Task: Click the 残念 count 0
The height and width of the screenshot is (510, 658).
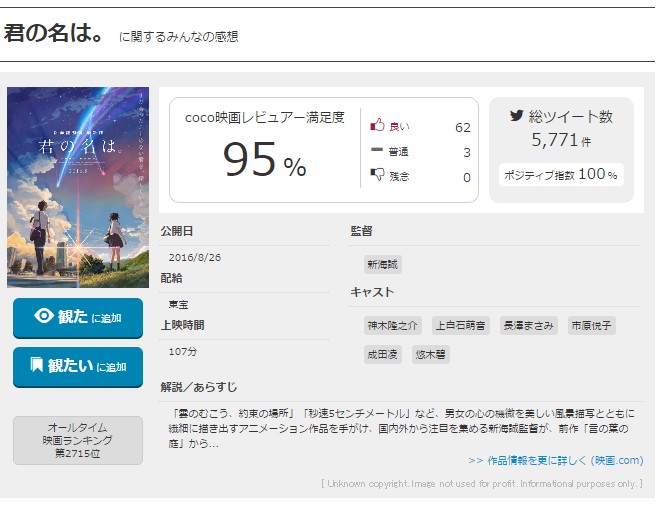Action: (x=467, y=178)
